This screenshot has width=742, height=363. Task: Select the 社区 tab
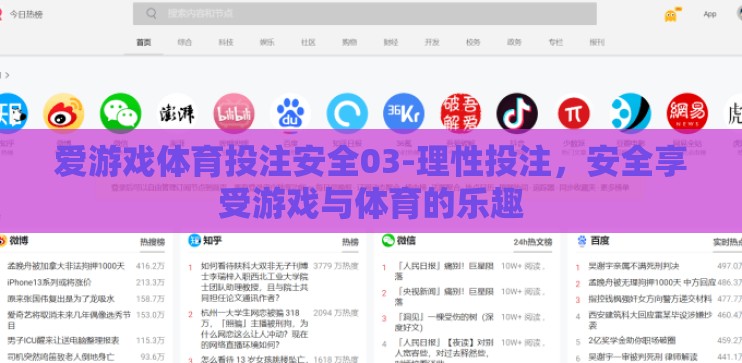click(x=308, y=42)
